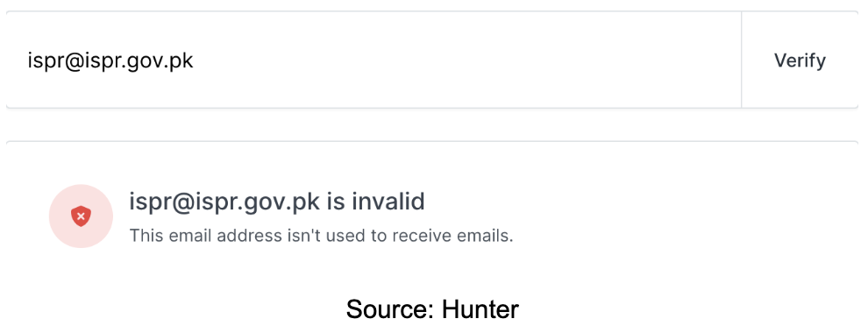The width and height of the screenshot is (868, 333).
Task: Select the white X inside the shield
Action: pos(81,216)
